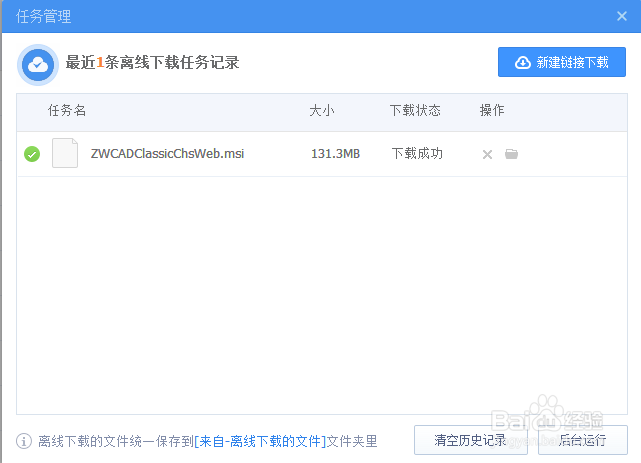Click the 131.3MB size value

point(335,154)
